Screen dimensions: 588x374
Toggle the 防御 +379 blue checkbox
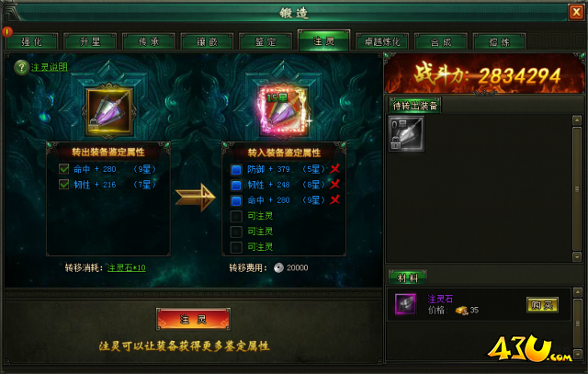[x=236, y=170]
